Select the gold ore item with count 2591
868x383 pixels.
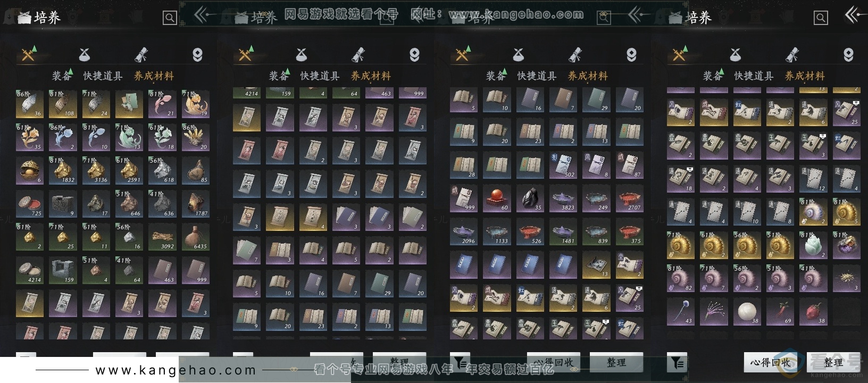click(x=129, y=170)
